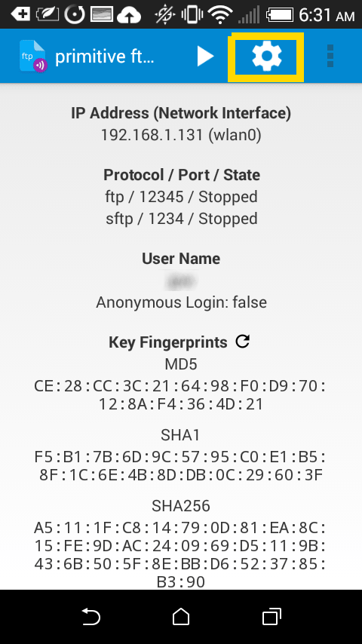362x644 pixels.
Task: Refresh key fingerprints with reload icon
Action: (x=242, y=342)
